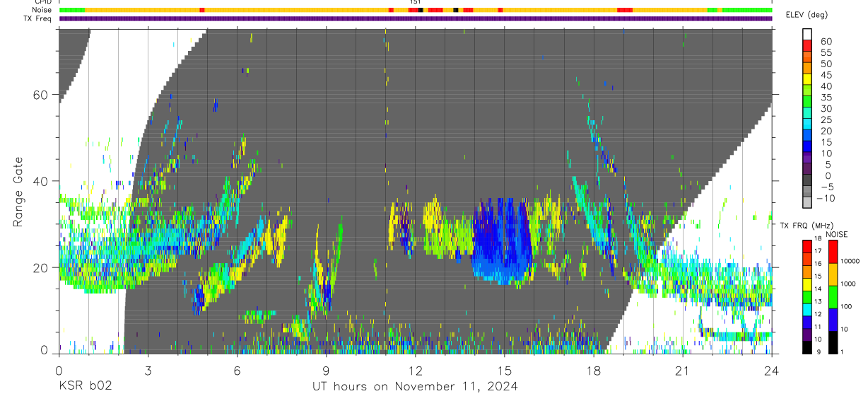Screen dimensions: 868x401
Task: Click the 'Noise' row label at top left
Action: (42, 10)
